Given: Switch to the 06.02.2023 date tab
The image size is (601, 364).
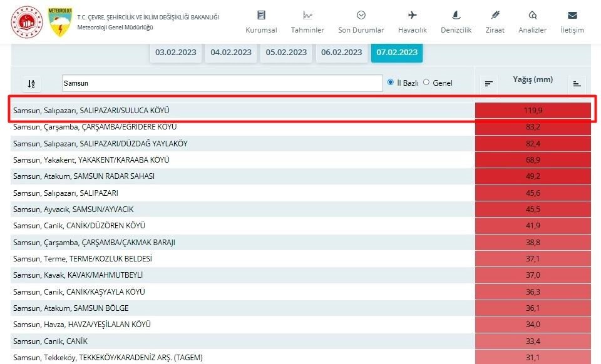Looking at the screenshot, I should [341, 52].
